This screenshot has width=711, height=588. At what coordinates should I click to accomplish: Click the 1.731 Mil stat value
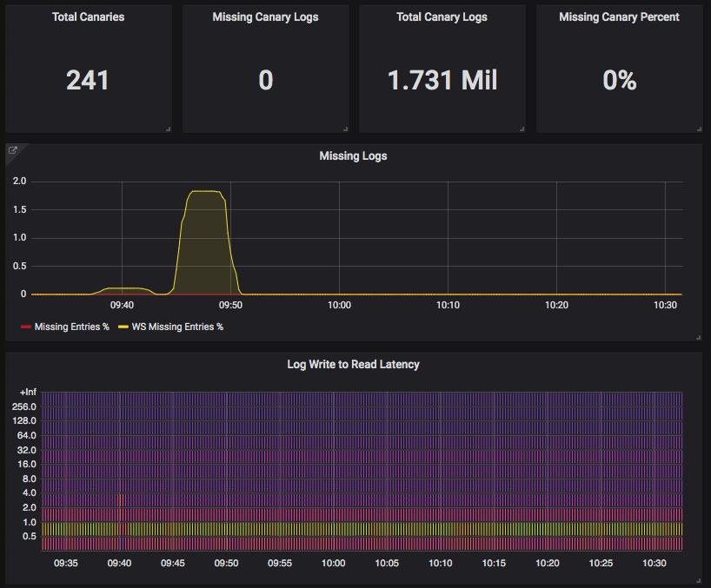442,80
